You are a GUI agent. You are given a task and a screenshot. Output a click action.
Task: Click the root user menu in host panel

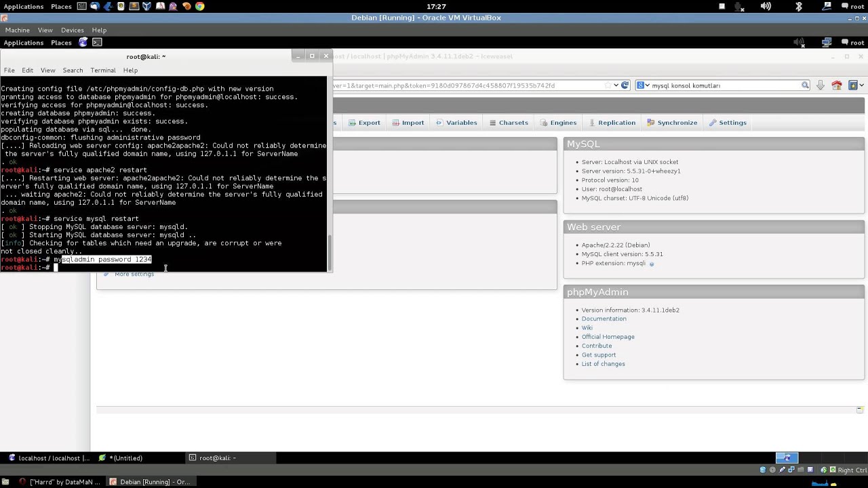[x=852, y=6]
